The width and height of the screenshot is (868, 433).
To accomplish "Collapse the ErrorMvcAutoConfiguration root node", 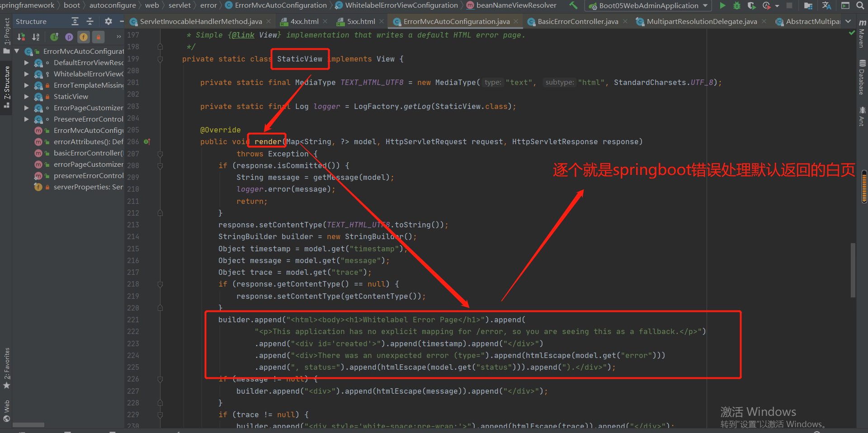I will 17,51.
